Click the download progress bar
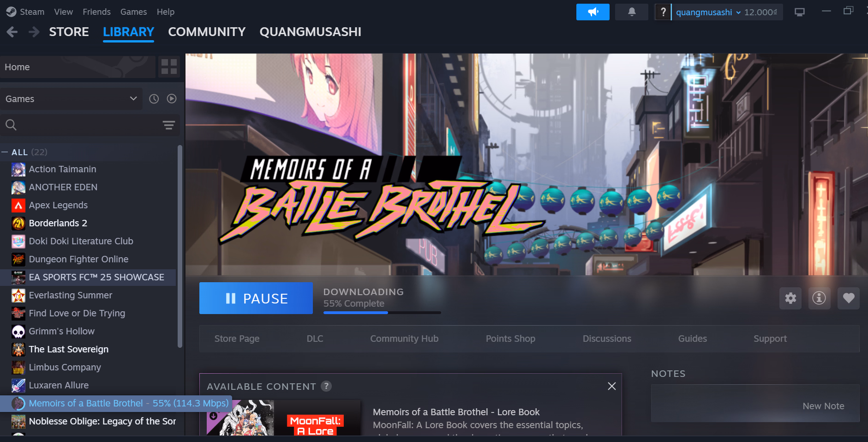This screenshot has width=868, height=442. coord(382,313)
